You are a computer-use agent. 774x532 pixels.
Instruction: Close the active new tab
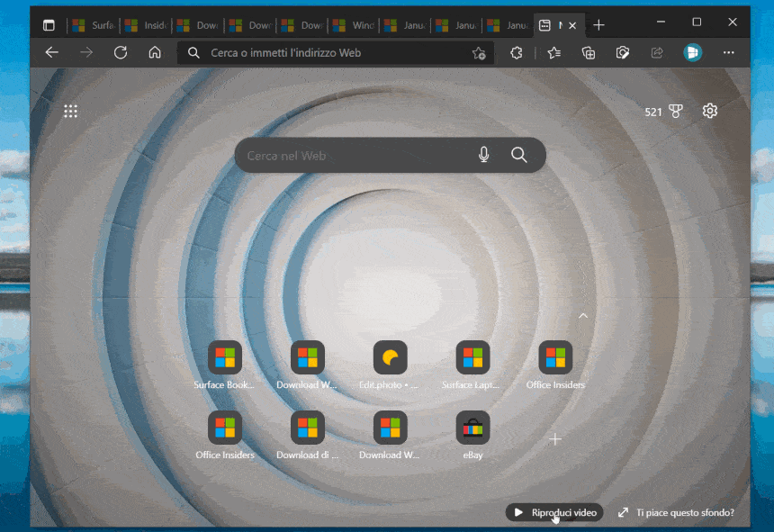pyautogui.click(x=572, y=26)
